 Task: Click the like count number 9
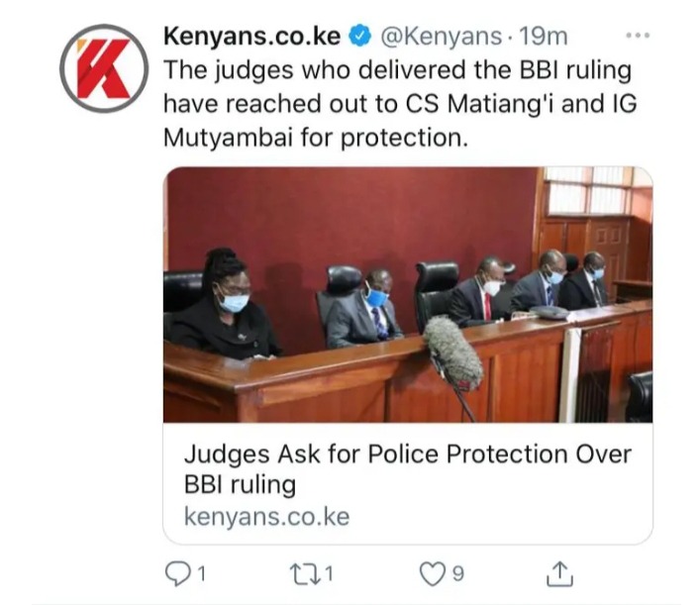pyautogui.click(x=458, y=573)
